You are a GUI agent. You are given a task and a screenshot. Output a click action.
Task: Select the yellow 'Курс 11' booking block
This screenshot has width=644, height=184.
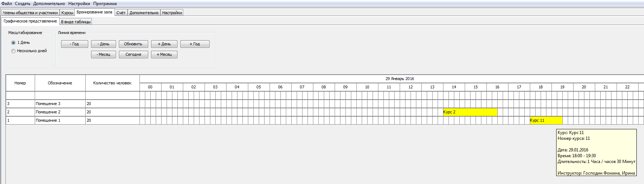546,121
